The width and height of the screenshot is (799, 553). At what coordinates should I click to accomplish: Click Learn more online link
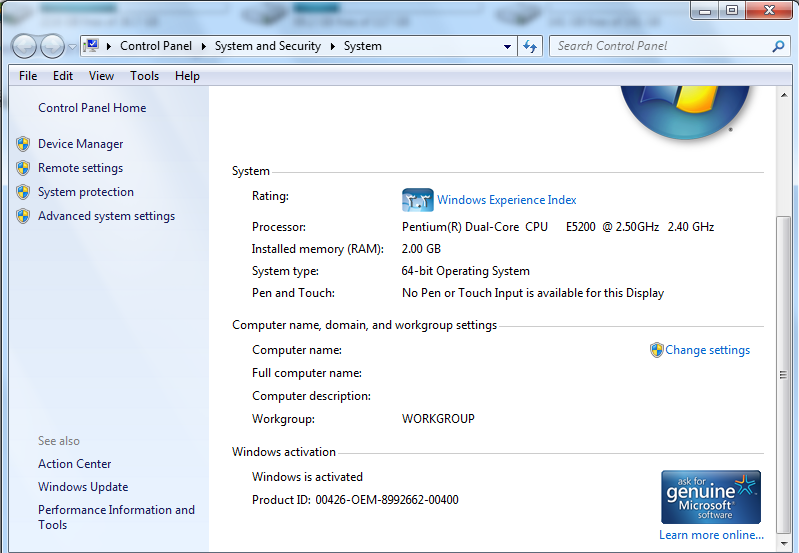click(x=711, y=535)
